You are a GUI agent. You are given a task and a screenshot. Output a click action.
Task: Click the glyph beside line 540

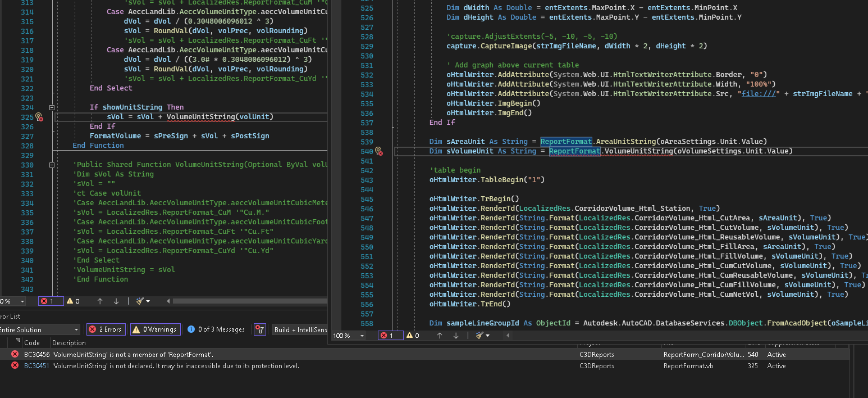[x=378, y=151]
